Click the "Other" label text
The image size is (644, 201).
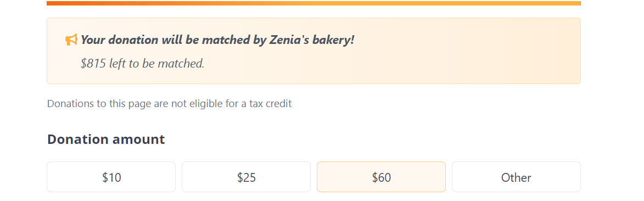point(516,177)
